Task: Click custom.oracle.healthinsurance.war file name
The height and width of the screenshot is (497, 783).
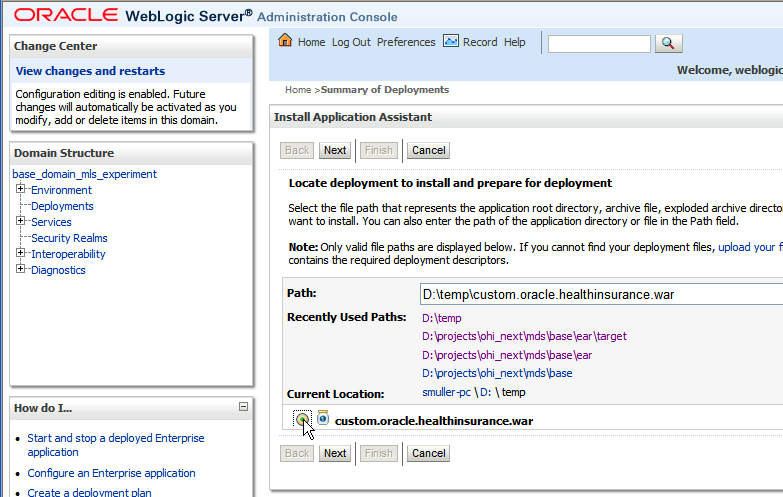Action: (434, 421)
